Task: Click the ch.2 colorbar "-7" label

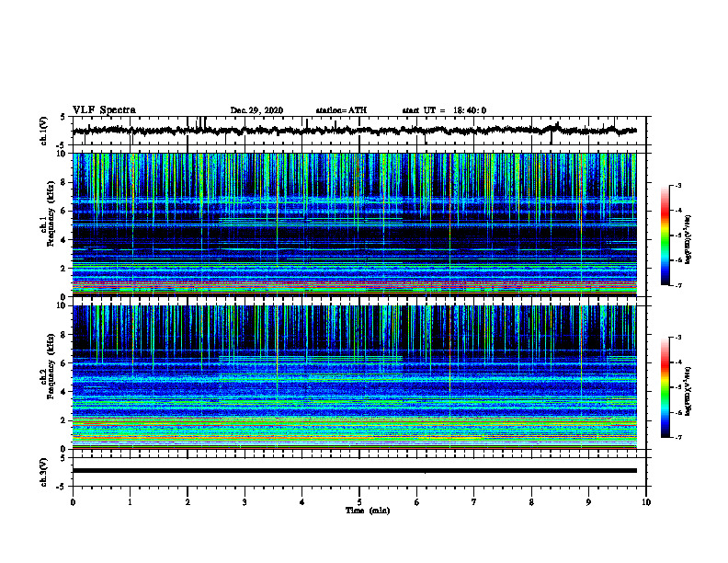Action: [x=677, y=437]
